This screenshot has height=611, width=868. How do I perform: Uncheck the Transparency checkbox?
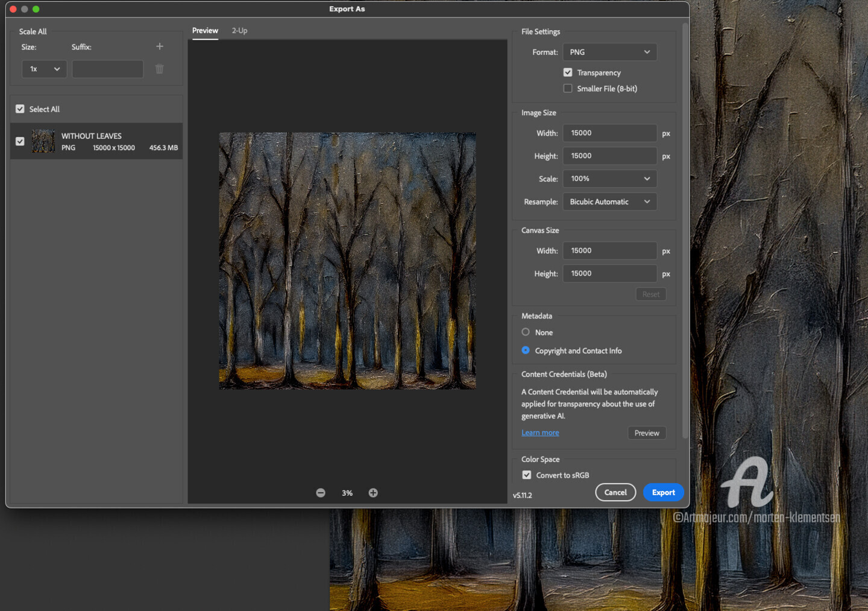(x=568, y=72)
